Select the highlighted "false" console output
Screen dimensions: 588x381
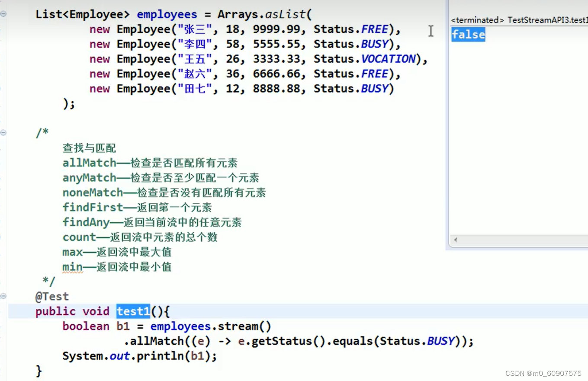(468, 35)
